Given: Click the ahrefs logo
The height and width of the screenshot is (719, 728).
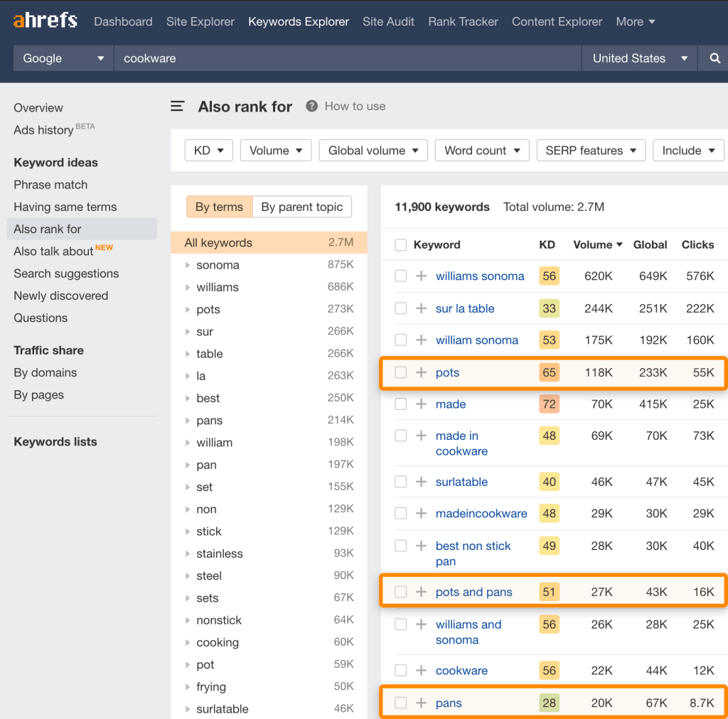Looking at the screenshot, I should (x=44, y=21).
